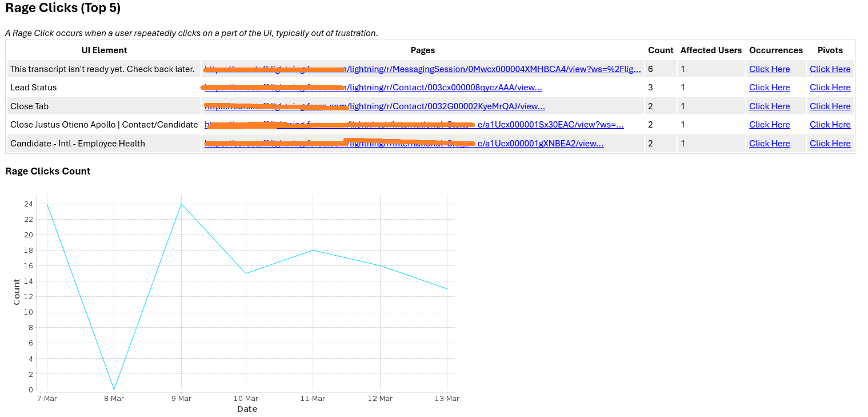Open Pivots link for Close Justus Otieno Apollo
The height and width of the screenshot is (417, 868).
pos(830,125)
